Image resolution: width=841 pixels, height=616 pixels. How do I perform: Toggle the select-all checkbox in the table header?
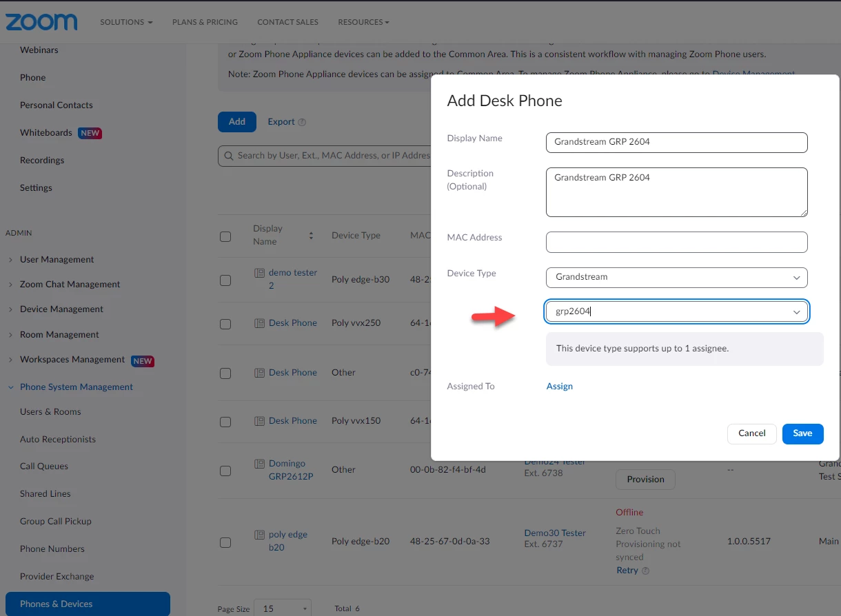[x=225, y=236]
